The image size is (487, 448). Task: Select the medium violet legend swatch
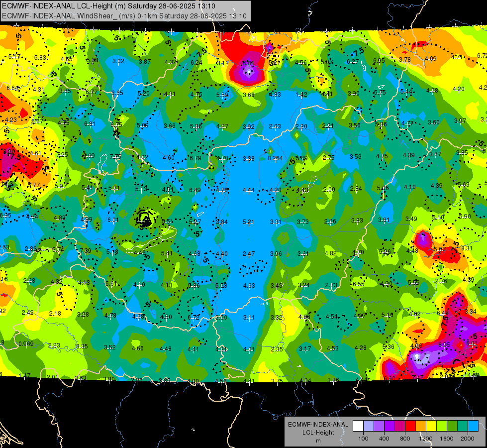(379, 426)
